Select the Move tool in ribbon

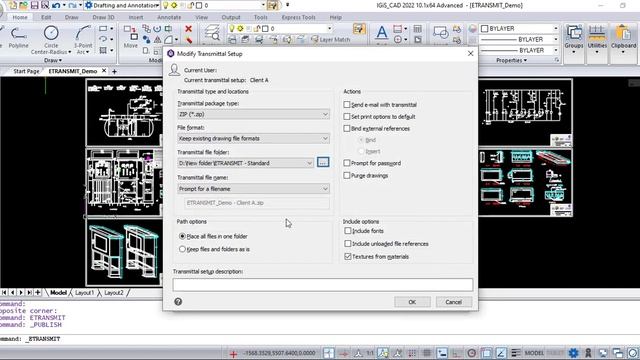click(131, 37)
